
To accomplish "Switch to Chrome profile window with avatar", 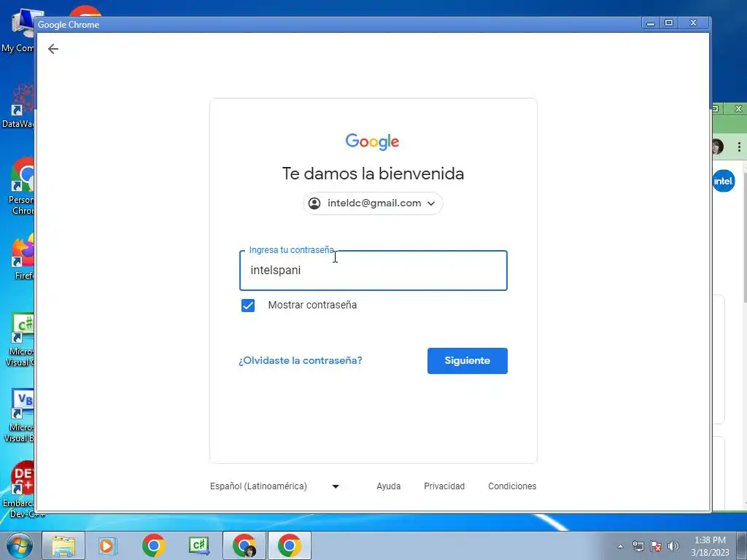I will (245, 545).
